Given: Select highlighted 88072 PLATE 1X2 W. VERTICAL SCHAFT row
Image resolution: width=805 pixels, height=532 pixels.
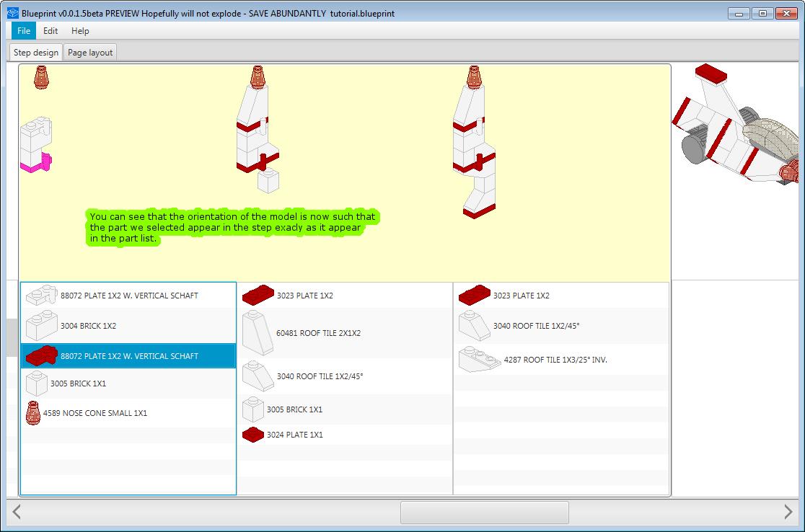Looking at the screenshot, I should pos(128,356).
